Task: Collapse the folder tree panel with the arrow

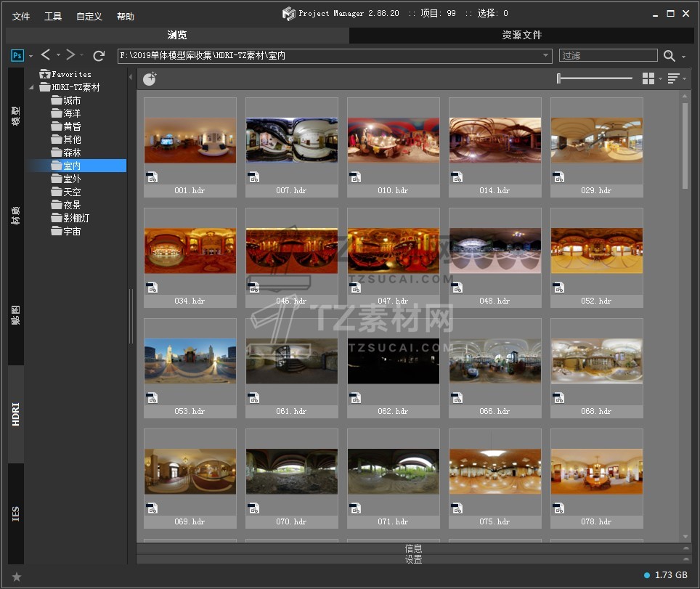Action: pyautogui.click(x=131, y=77)
